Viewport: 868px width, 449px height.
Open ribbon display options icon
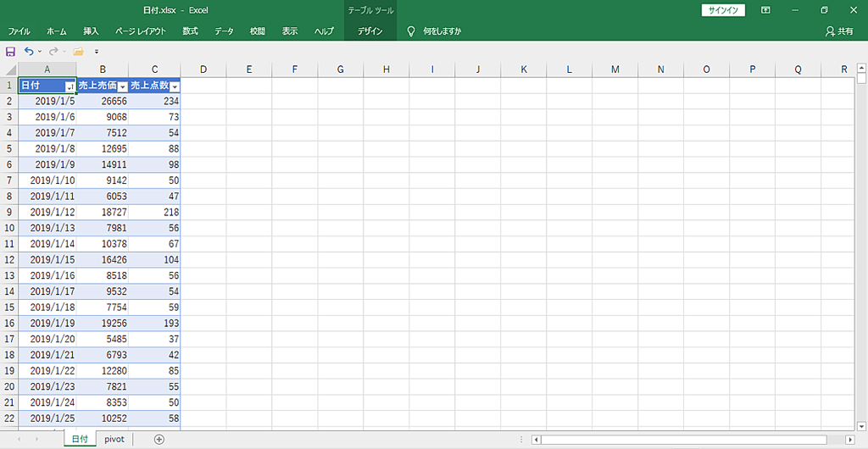tap(765, 10)
